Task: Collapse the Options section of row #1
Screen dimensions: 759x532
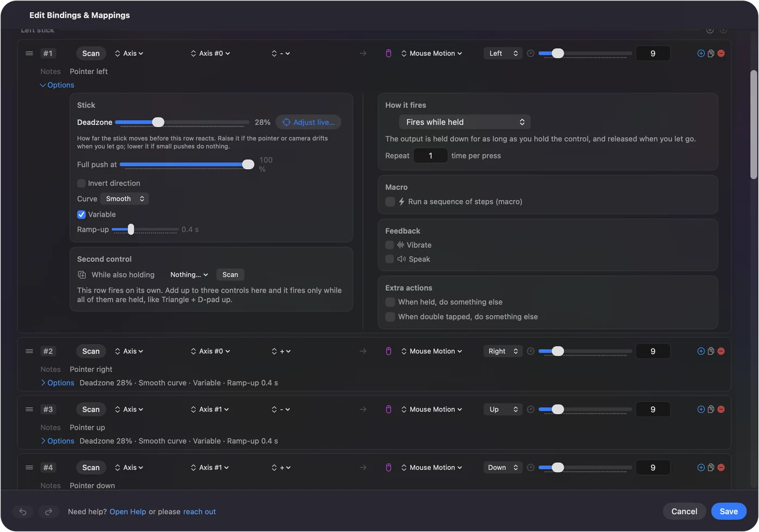Action: [x=57, y=85]
